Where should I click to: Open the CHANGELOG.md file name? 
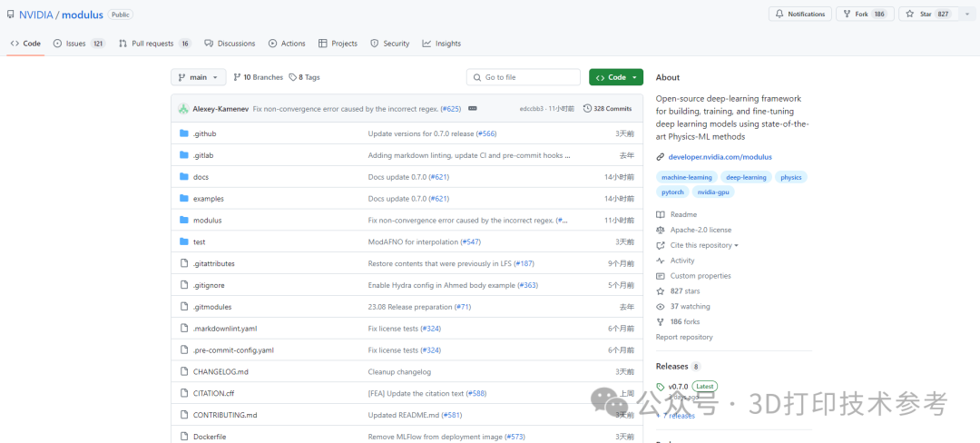click(x=220, y=372)
